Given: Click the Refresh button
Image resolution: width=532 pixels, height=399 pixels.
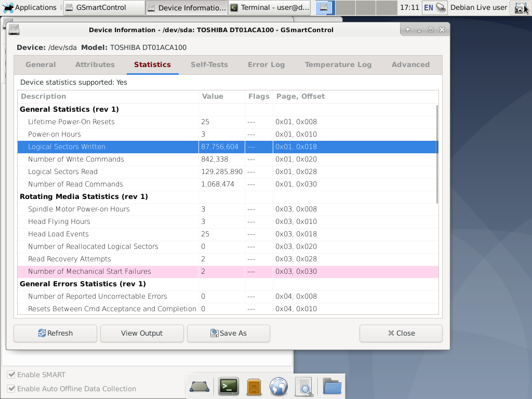Looking at the screenshot, I should pyautogui.click(x=55, y=334).
